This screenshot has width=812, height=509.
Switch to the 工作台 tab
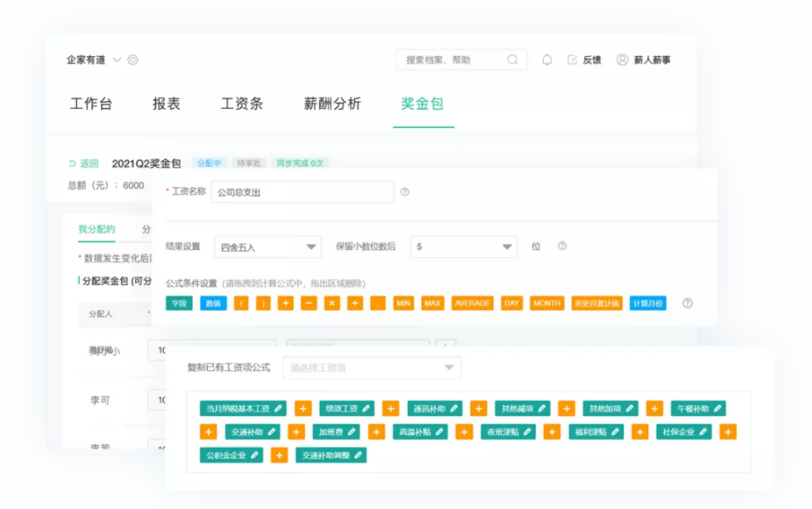pyautogui.click(x=91, y=104)
